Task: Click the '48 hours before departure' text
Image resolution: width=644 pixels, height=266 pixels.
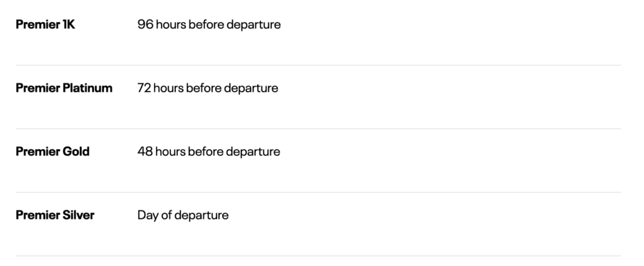Action: pos(209,152)
